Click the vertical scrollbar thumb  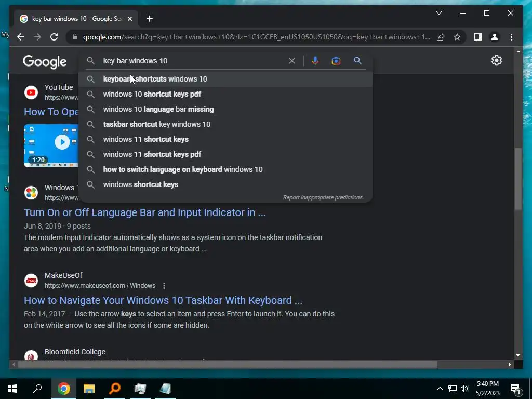[x=518, y=179]
